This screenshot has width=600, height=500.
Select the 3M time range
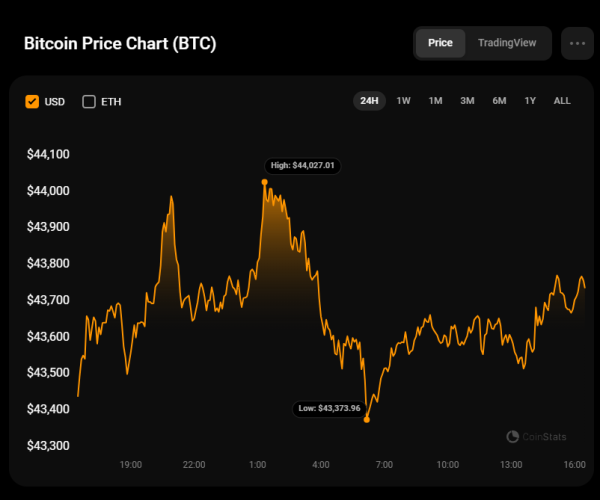(467, 101)
